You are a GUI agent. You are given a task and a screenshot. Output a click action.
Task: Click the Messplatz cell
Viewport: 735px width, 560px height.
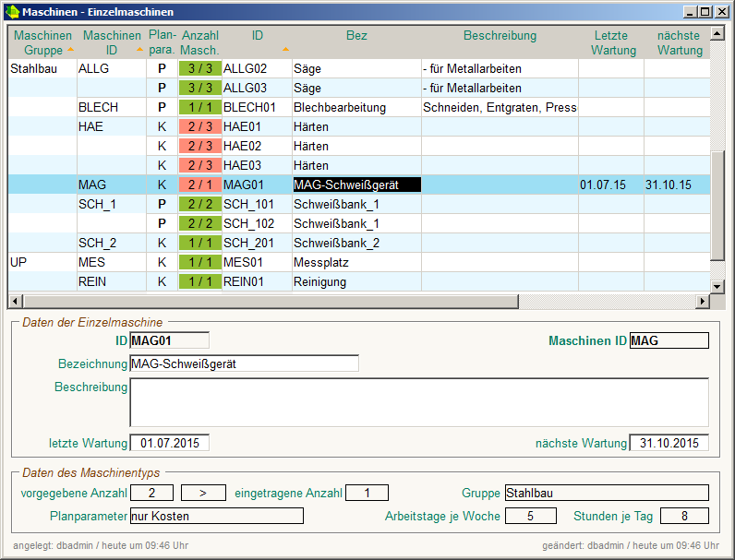point(356,262)
